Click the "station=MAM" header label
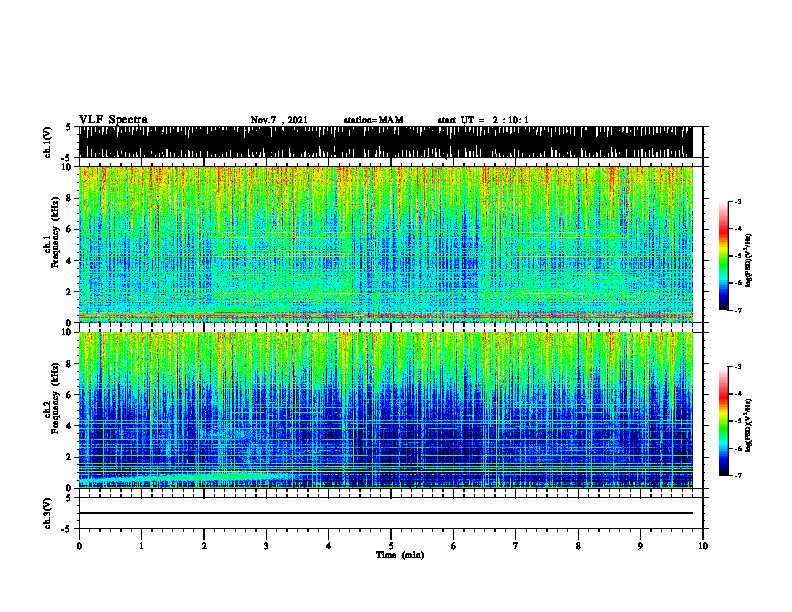The height and width of the screenshot is (612, 792). pos(373,120)
